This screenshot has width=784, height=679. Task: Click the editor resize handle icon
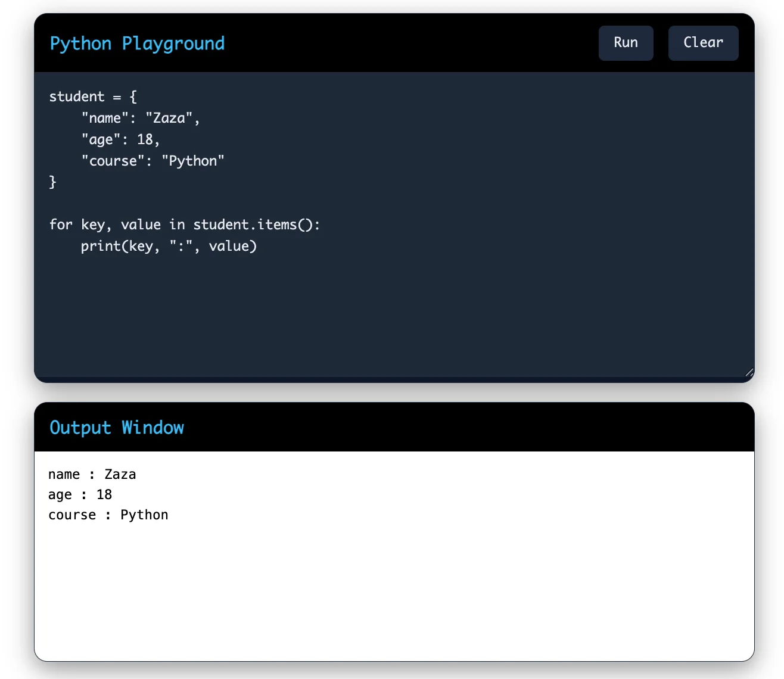tap(749, 372)
